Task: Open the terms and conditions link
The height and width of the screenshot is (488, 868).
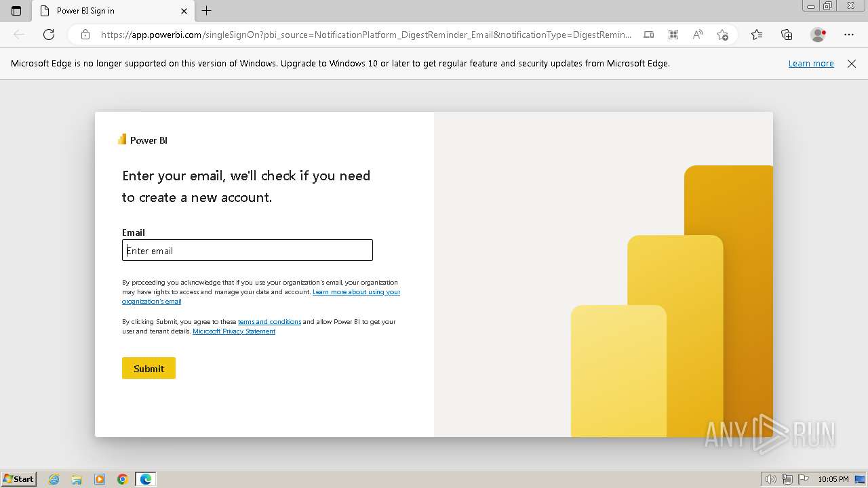Action: click(269, 322)
